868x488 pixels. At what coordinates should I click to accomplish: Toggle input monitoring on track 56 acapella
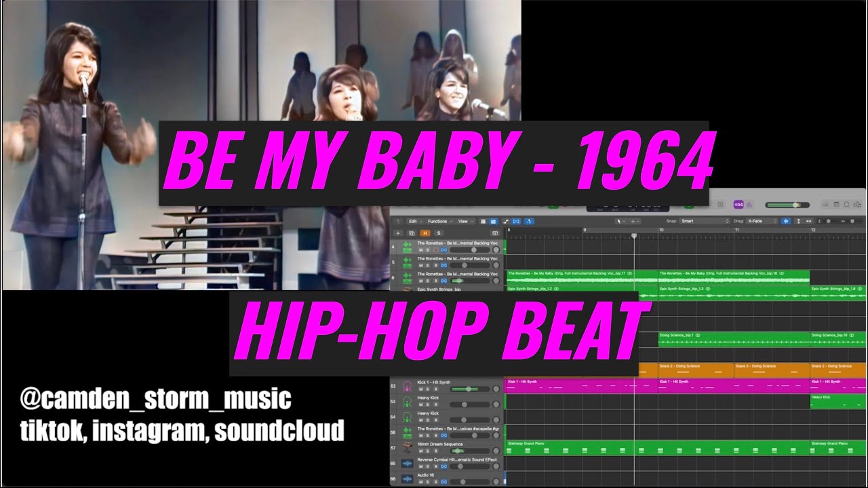point(444,435)
